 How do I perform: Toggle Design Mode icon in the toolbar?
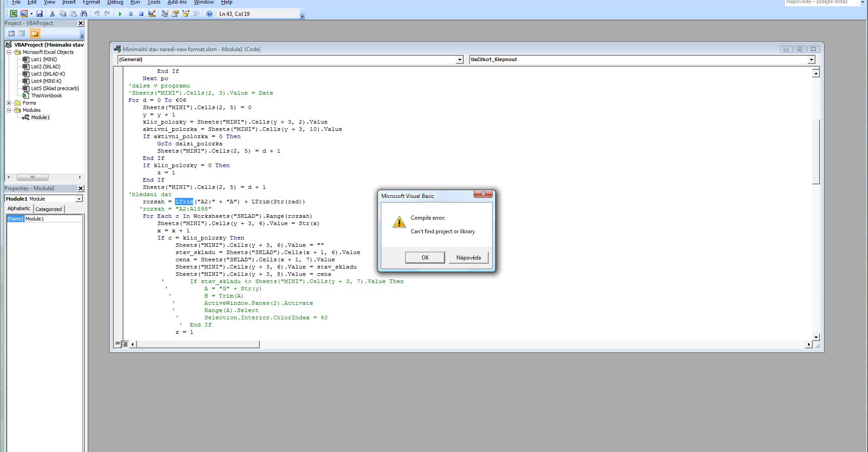pyautogui.click(x=152, y=14)
